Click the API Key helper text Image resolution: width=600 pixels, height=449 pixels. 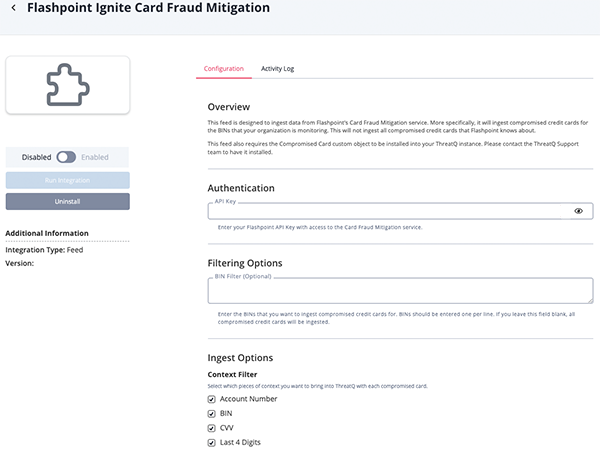point(320,227)
